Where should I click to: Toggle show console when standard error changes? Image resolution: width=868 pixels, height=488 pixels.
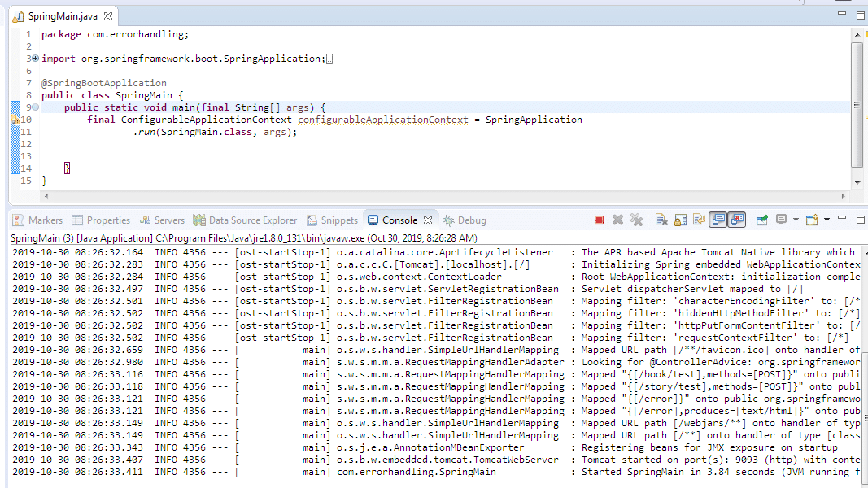pyautogui.click(x=737, y=220)
